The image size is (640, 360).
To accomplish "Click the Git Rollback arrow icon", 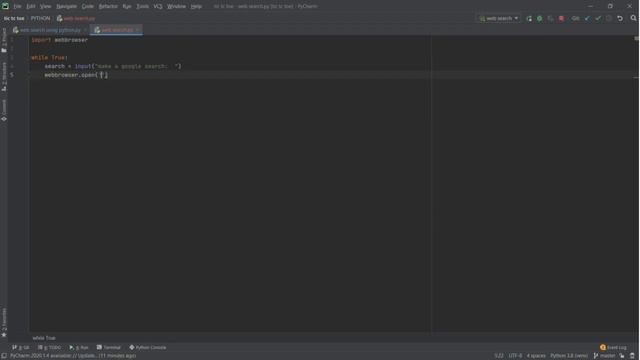I will click(620, 18).
